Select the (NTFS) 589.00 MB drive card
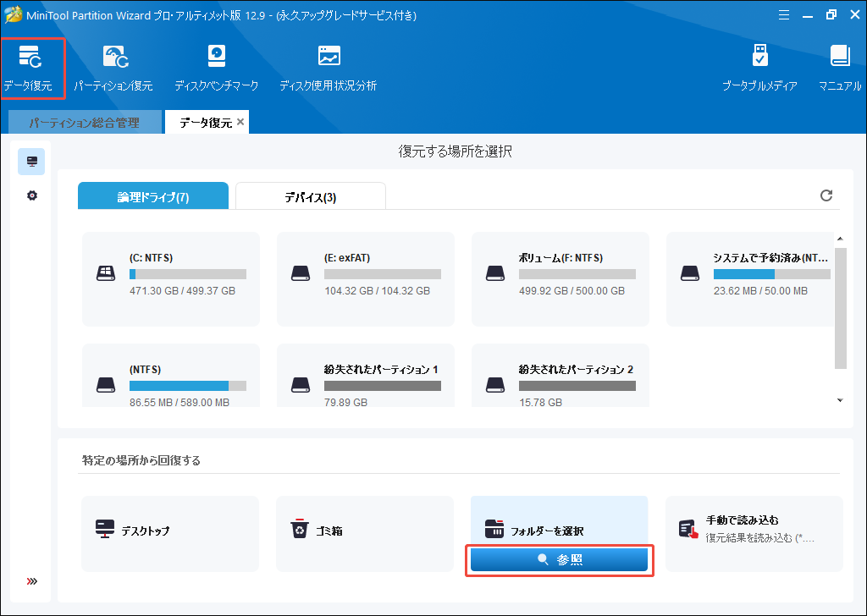 (x=171, y=376)
